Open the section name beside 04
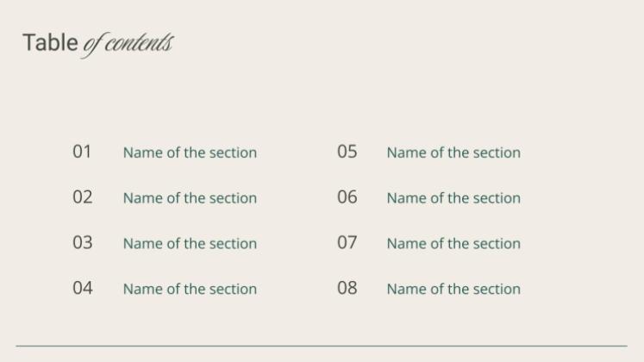The image size is (644, 362). click(190, 289)
